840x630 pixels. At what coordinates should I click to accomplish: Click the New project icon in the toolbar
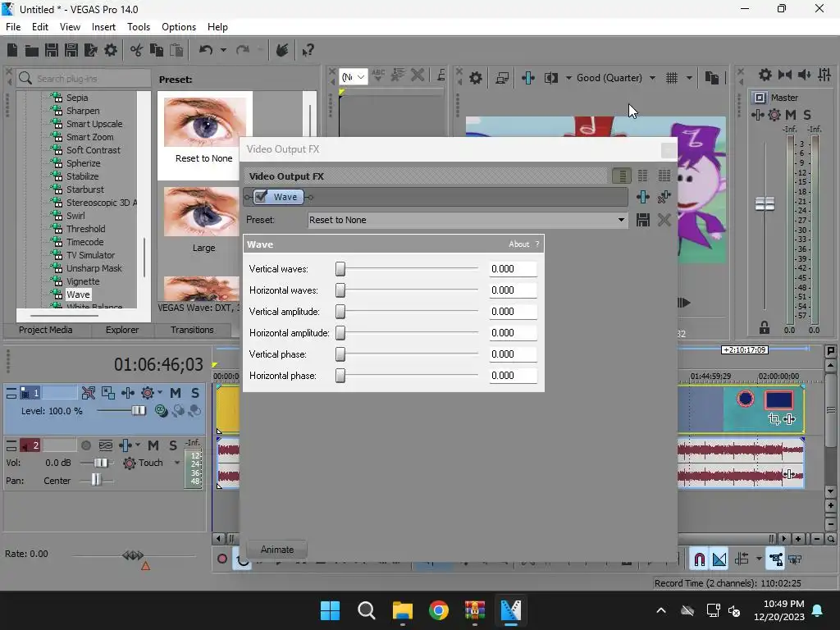click(12, 50)
